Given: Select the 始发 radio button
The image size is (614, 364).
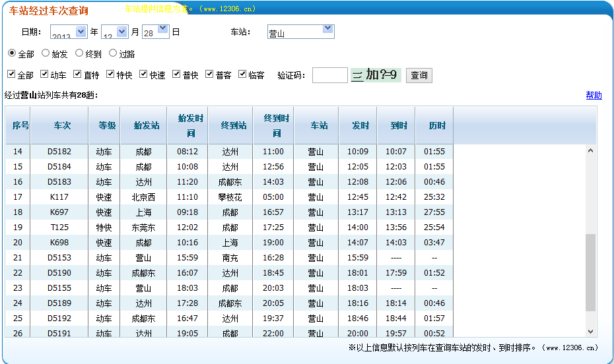Looking at the screenshot, I should [x=46, y=53].
